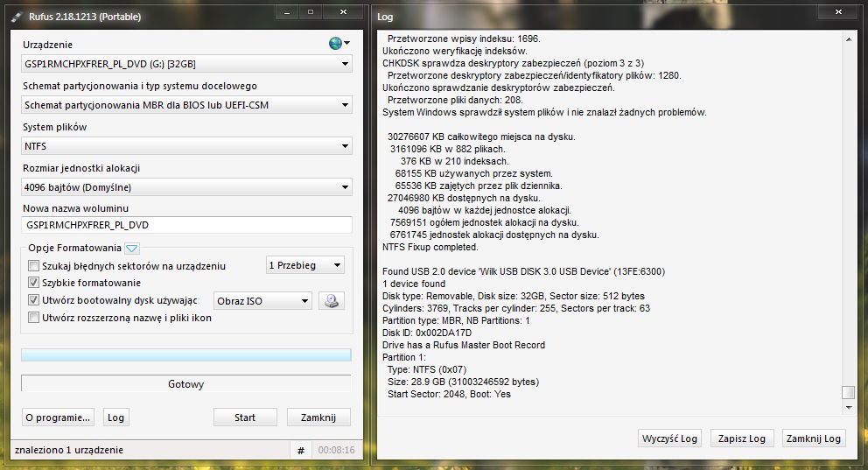Click the O programie... button

58,417
